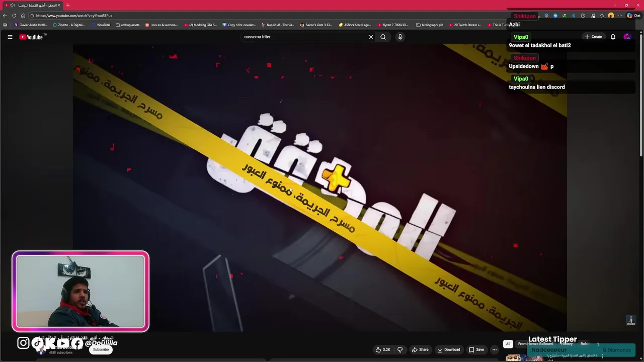Screen dimensions: 644x362
Task: Open 'Ryzen 7 7800x3D...' bookmark
Action: tap(393, 25)
